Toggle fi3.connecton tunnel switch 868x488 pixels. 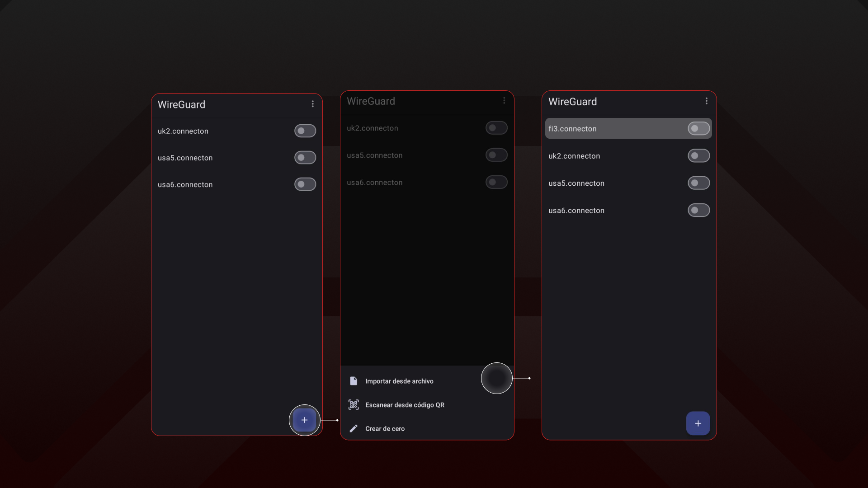698,129
